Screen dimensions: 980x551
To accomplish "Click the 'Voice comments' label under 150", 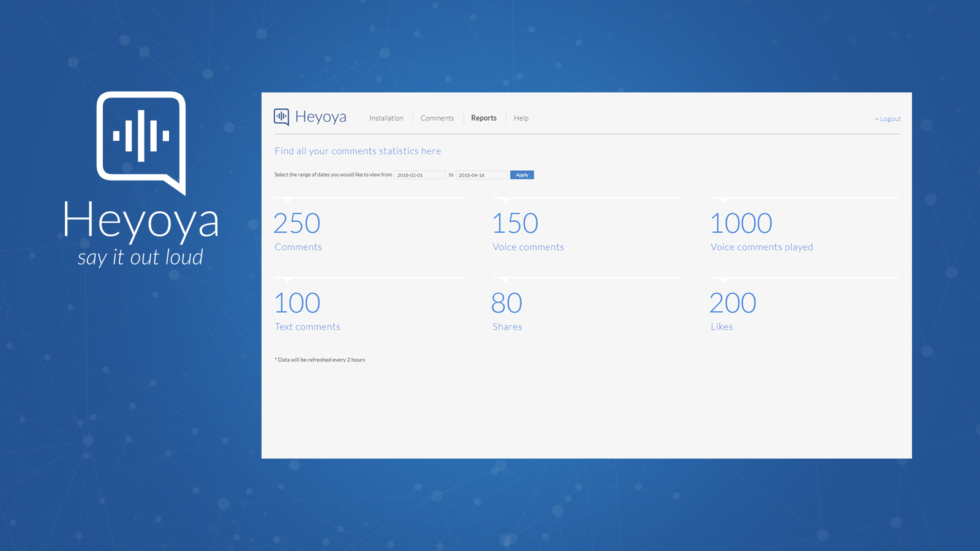I will point(529,247).
